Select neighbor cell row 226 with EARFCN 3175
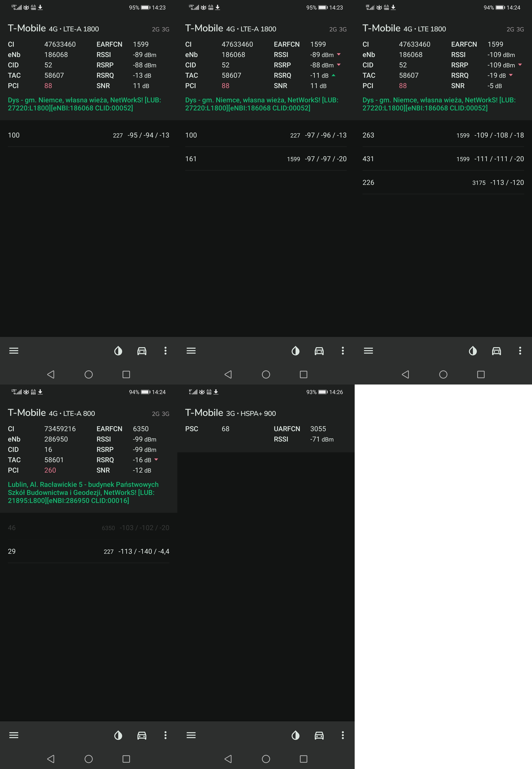 tap(443, 182)
